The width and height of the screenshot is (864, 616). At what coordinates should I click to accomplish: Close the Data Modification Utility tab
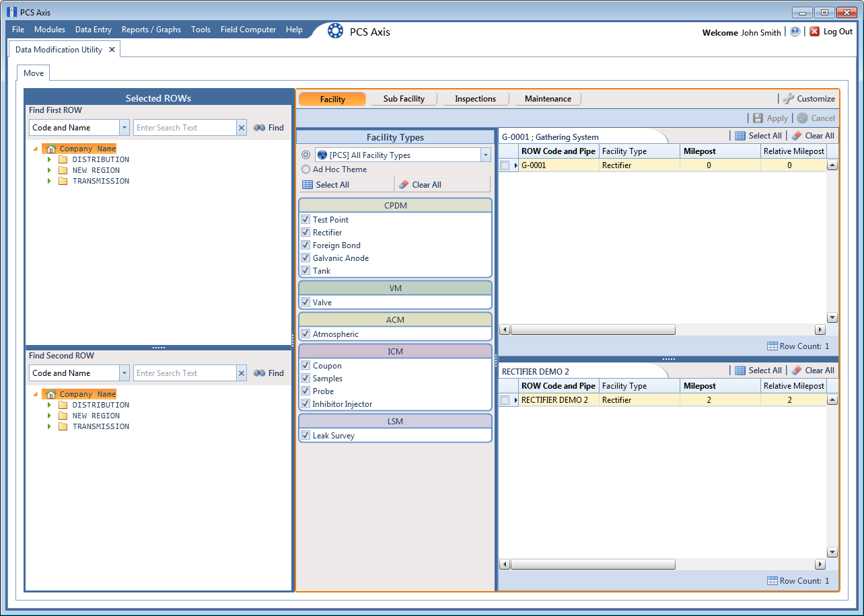click(112, 50)
